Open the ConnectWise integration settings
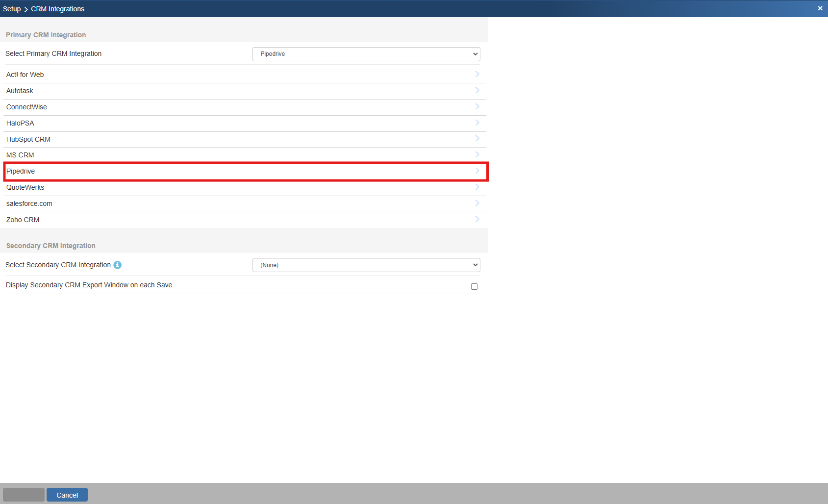The image size is (828, 504). (x=26, y=107)
